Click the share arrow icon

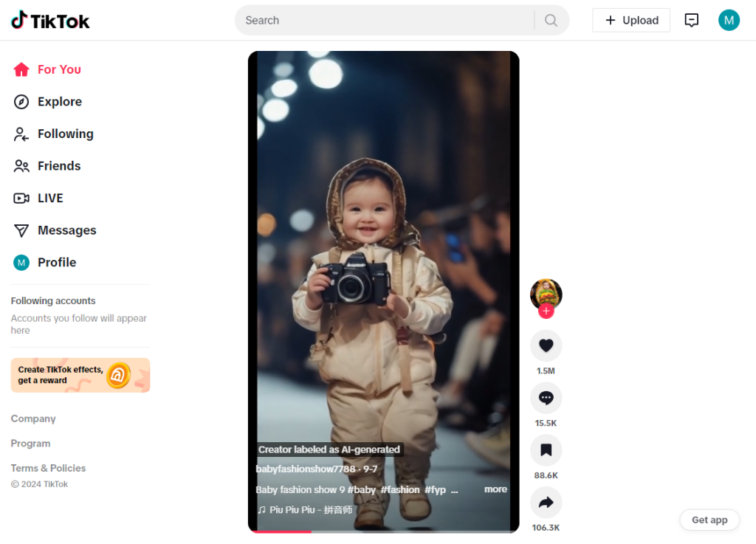click(546, 503)
